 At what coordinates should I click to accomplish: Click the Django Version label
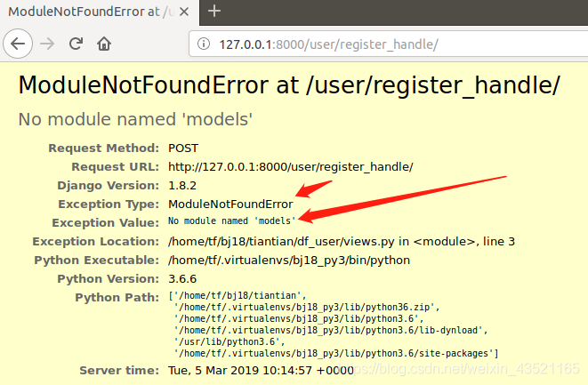coord(109,186)
